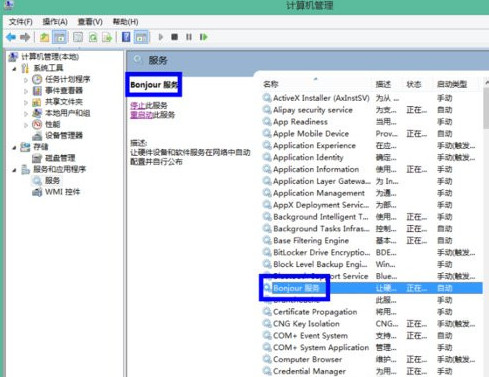The height and width of the screenshot is (377, 489).
Task: Select 设备管理器 in the tree
Action: (64, 135)
